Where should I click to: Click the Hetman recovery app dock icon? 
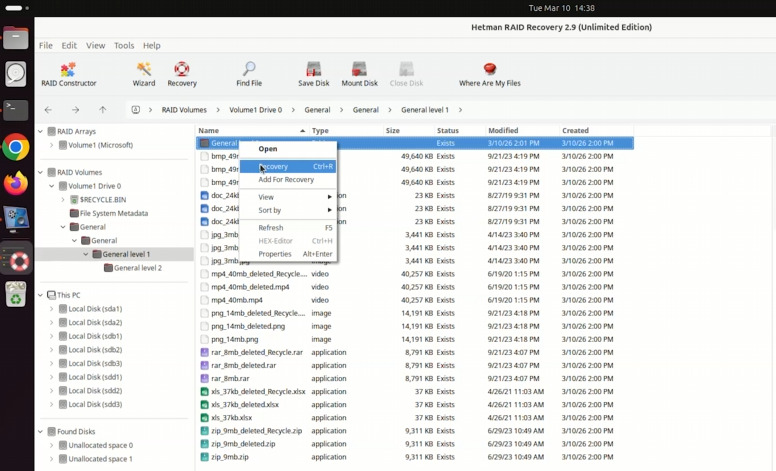tap(16, 258)
